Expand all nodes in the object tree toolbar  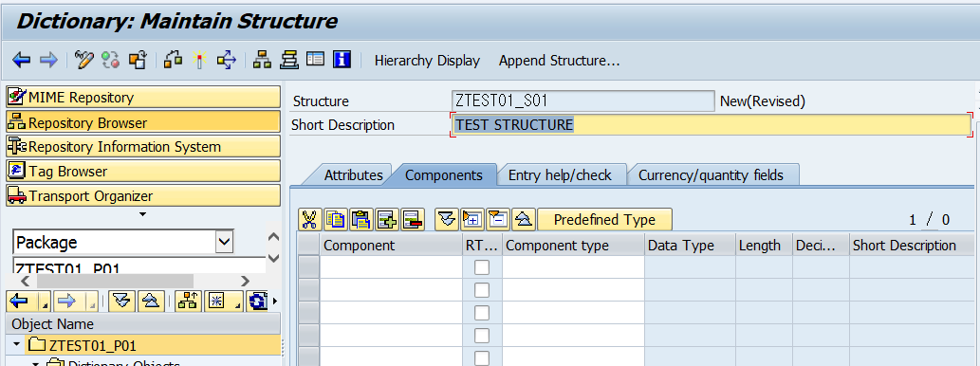click(x=121, y=301)
